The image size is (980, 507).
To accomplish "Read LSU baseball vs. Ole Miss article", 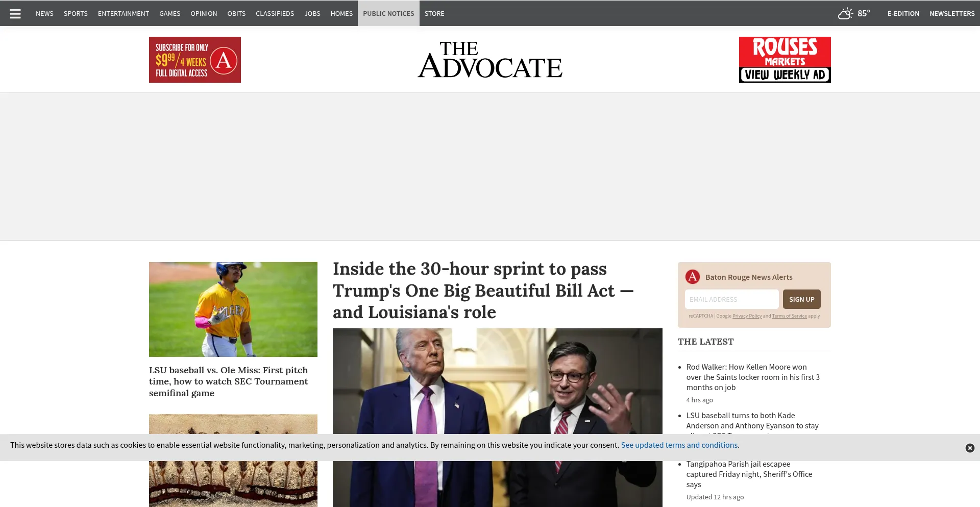I will pyautogui.click(x=229, y=381).
